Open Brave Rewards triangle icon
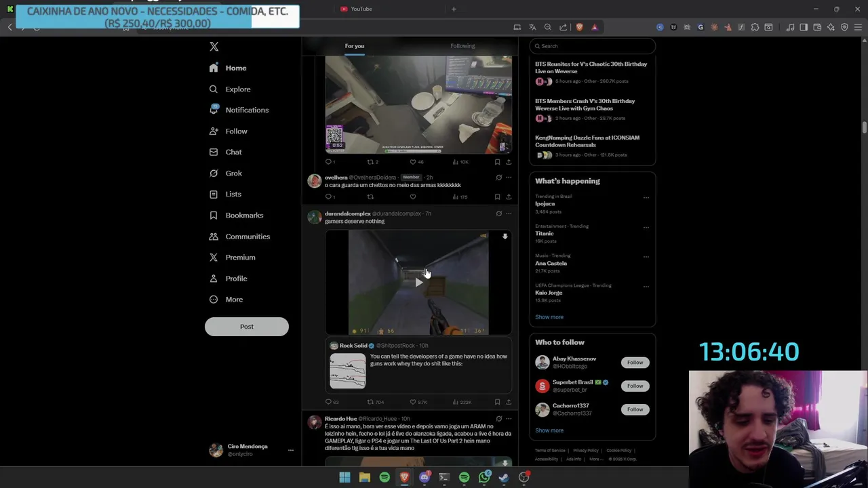This screenshot has width=868, height=488. tap(594, 27)
